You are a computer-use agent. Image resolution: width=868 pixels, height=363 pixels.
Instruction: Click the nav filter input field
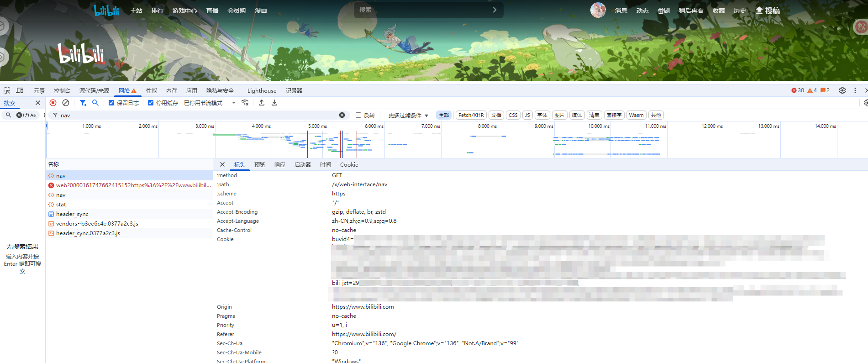point(199,115)
